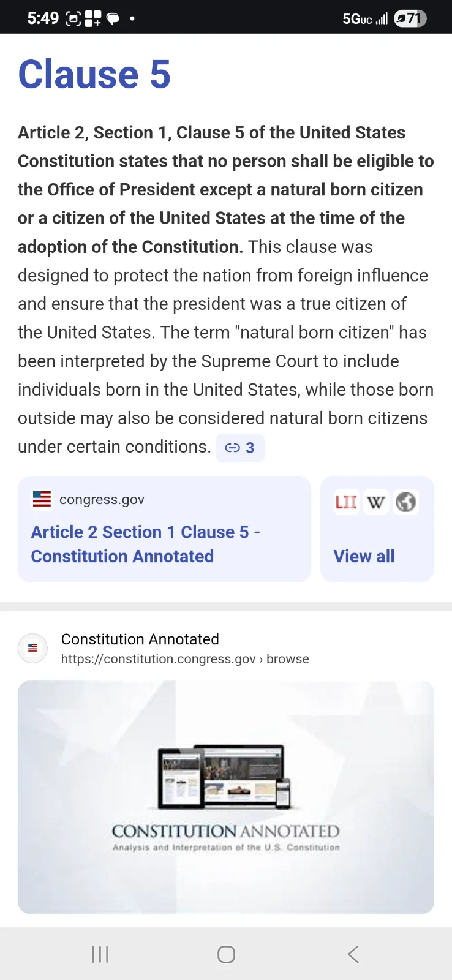Tap the Clause 5 heading
Viewport: 452px width, 980px height.
click(x=94, y=74)
